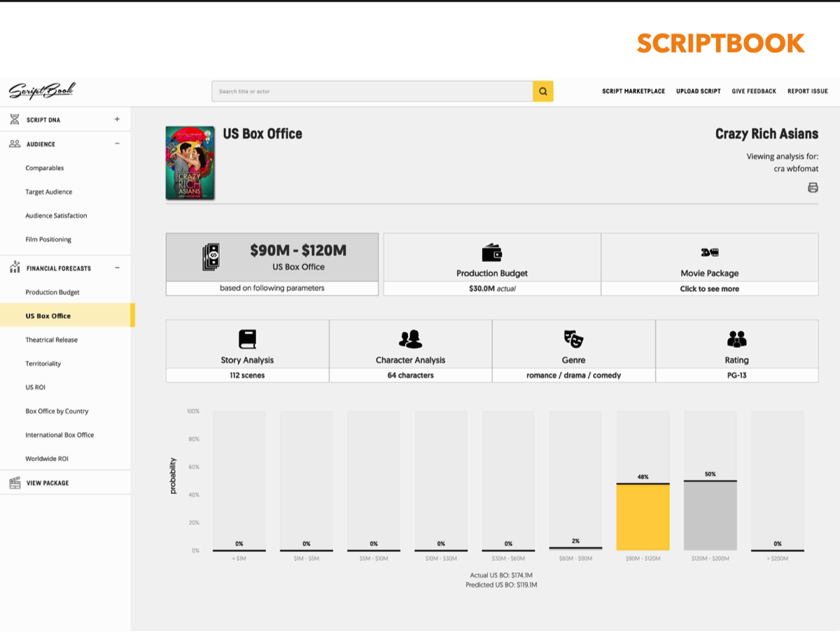Click the ScriptBook logo in header
The image size is (840, 633).
click(x=41, y=91)
